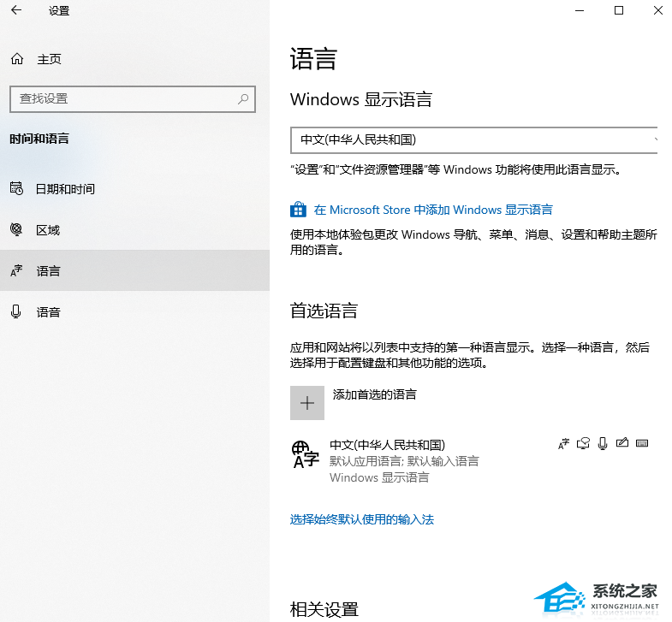Click the handwriting feature icon
Image resolution: width=672 pixels, height=622 pixels.
pos(621,442)
